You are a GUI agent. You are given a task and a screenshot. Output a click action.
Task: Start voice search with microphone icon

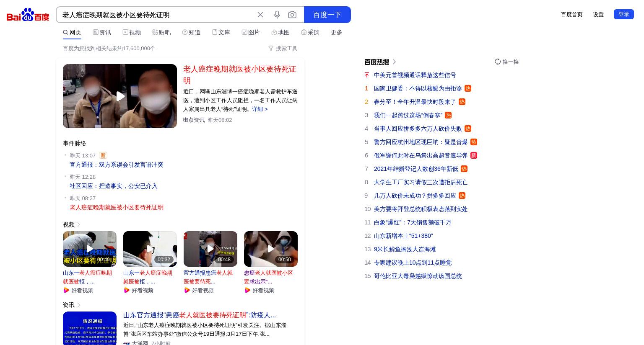click(277, 15)
